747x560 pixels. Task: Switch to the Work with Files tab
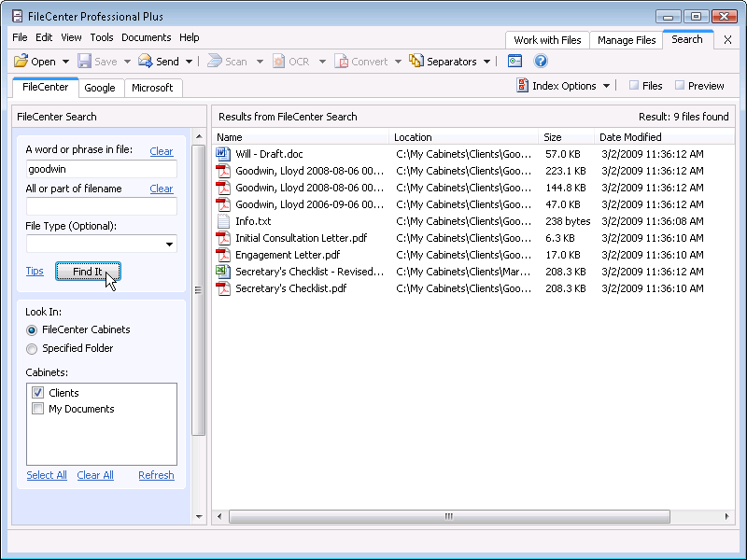[x=547, y=40]
